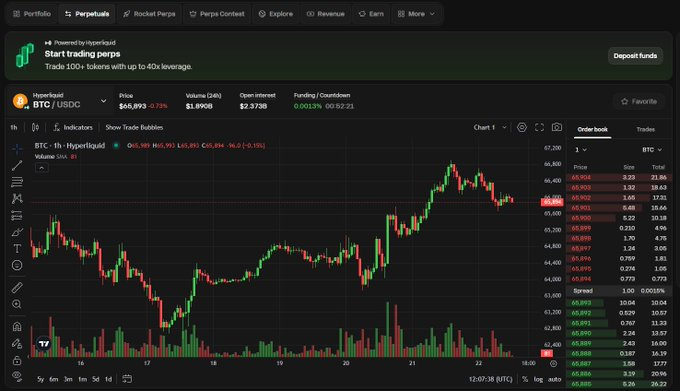Set chart range to 5y
This screenshot has width=680, height=391.
pyautogui.click(x=40, y=379)
